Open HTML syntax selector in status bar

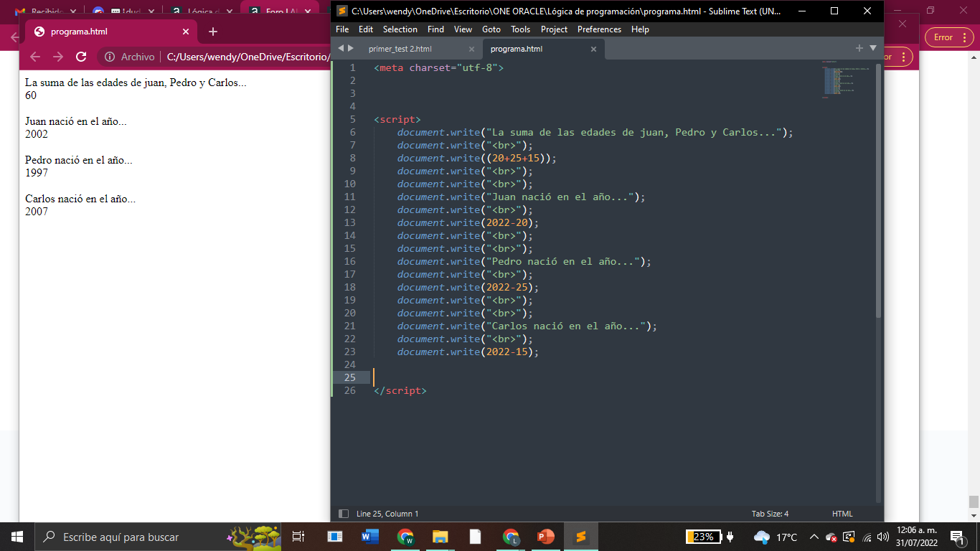point(842,514)
